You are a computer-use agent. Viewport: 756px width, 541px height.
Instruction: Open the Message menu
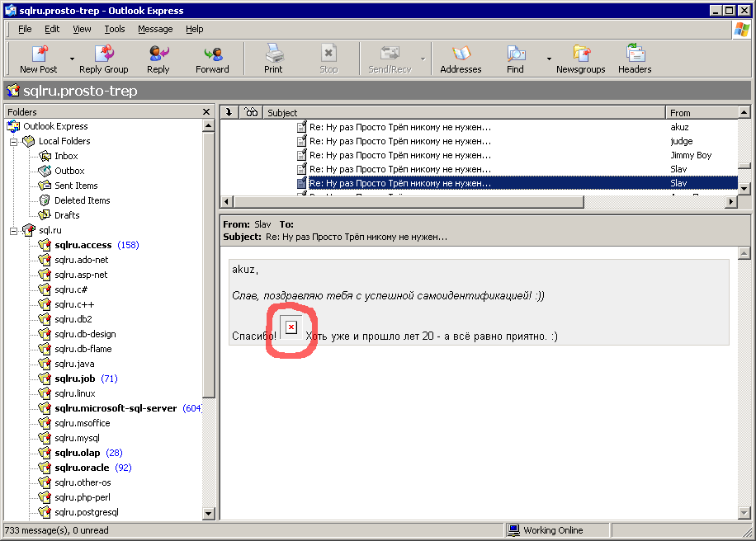pyautogui.click(x=155, y=29)
